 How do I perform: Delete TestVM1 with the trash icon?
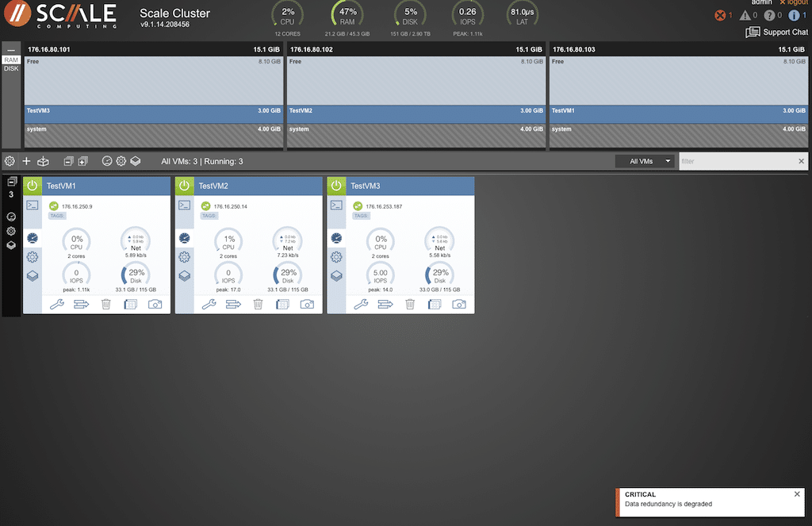(x=106, y=304)
